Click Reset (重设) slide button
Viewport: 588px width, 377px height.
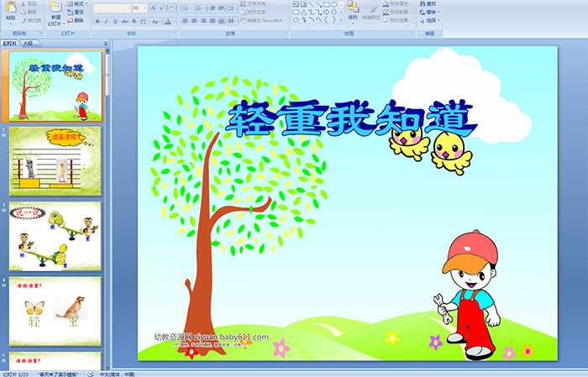[x=76, y=12]
